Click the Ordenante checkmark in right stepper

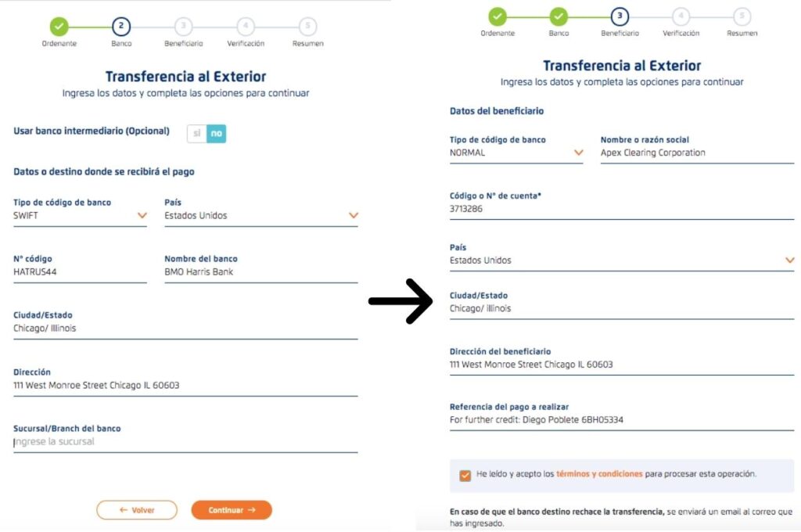tap(497, 16)
